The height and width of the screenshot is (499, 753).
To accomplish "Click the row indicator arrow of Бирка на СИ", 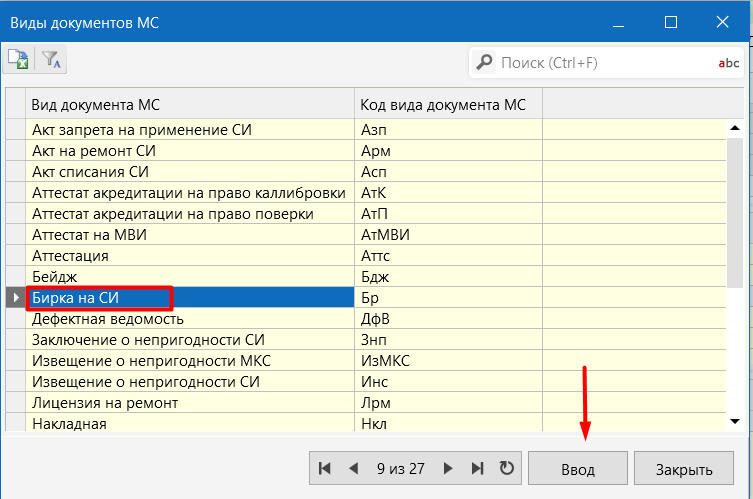I will pyautogui.click(x=15, y=298).
